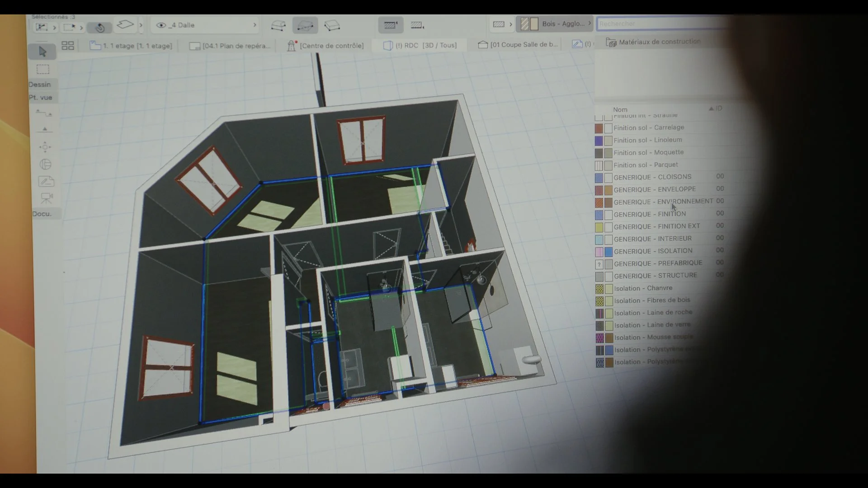Screen dimensions: 868x488
Task: Open the Bois - Agglo building material dropdown
Action: (x=555, y=23)
